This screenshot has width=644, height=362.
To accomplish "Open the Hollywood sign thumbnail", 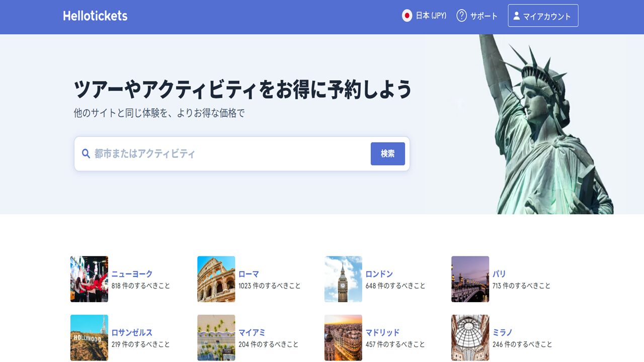I will tap(89, 338).
